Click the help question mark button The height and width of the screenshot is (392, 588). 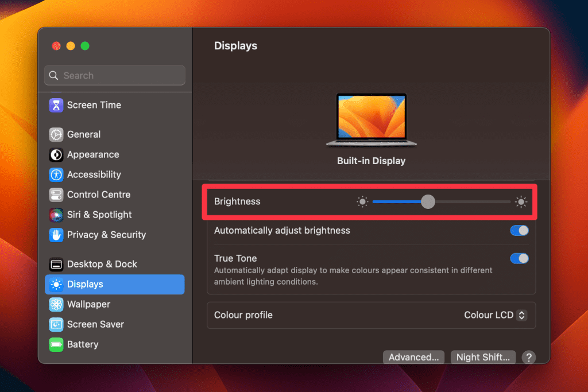pyautogui.click(x=528, y=357)
